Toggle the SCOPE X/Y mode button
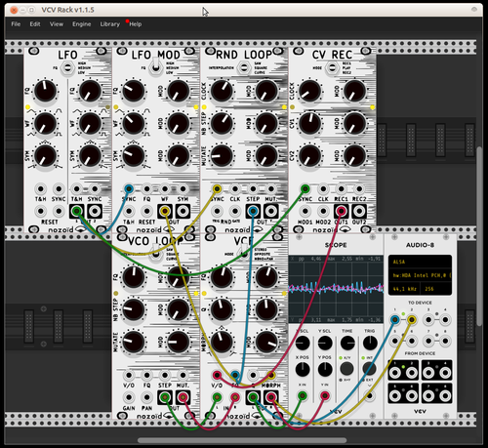 click(x=346, y=369)
